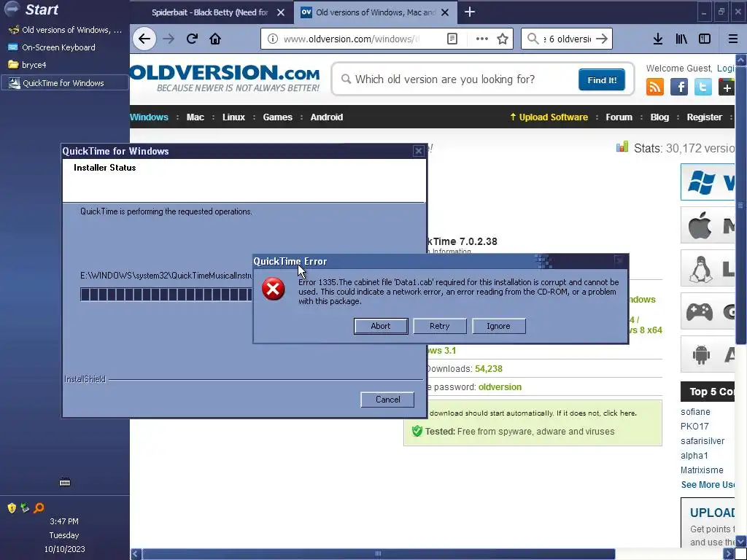Click Ignore in the QuickTime Error dialog
The width and height of the screenshot is (747, 560).
(498, 326)
